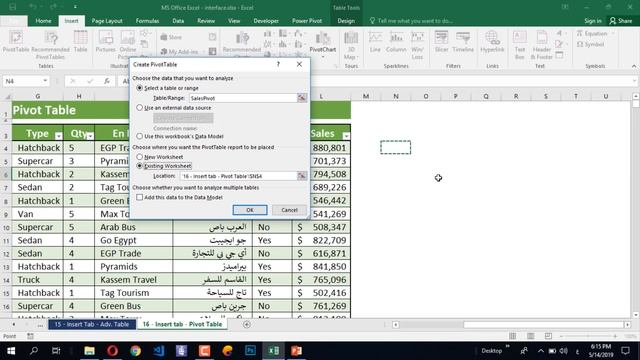This screenshot has width=640, height=360.
Task: Click the PivotTable ribbon icon
Action: coord(16,42)
